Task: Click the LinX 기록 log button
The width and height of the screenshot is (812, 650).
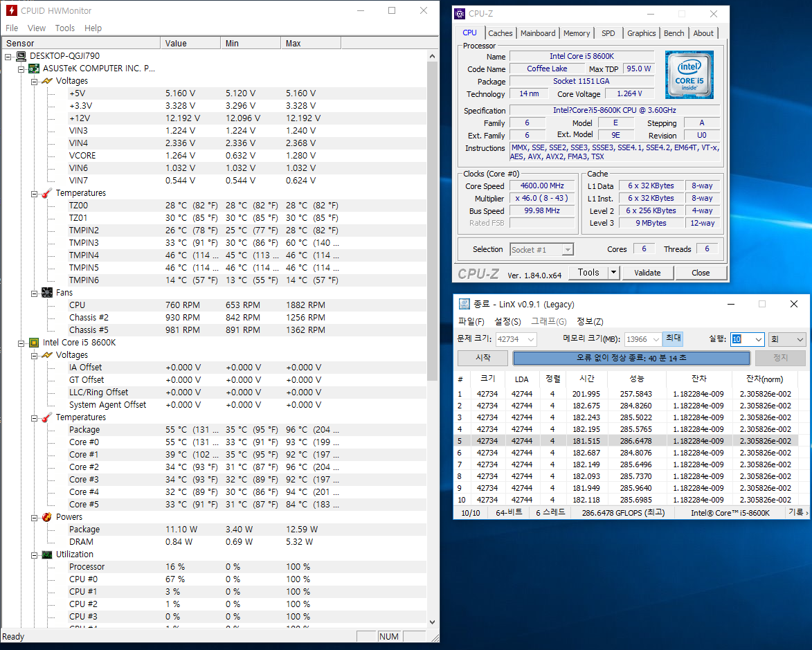Action: point(797,512)
